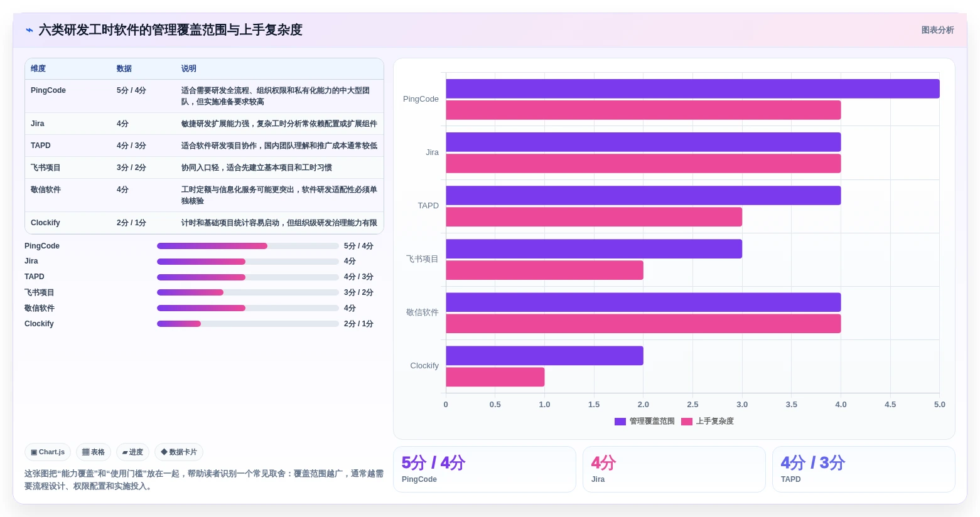Viewport: 980px width, 517px height.
Task: Click the 飞书项目 purple chart bar
Action: point(594,248)
